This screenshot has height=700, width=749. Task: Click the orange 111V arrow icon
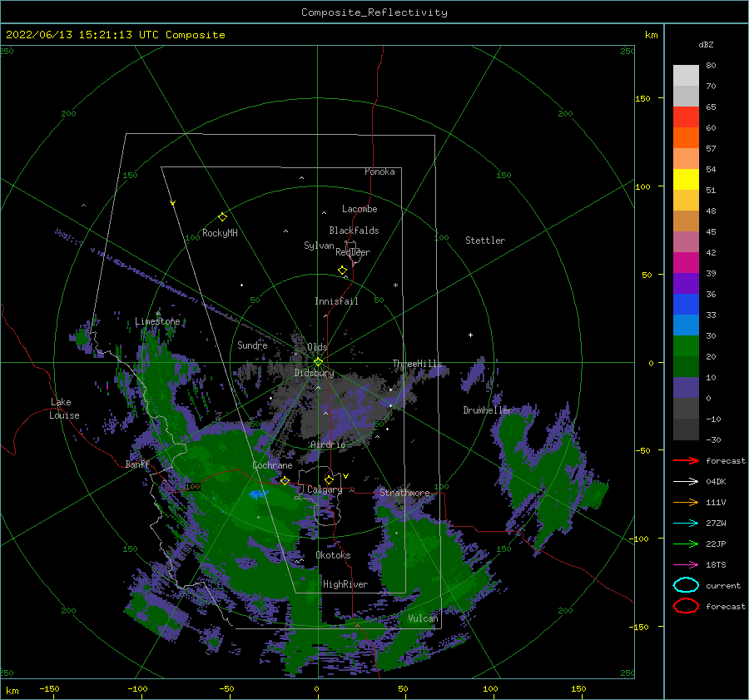pyautogui.click(x=686, y=502)
